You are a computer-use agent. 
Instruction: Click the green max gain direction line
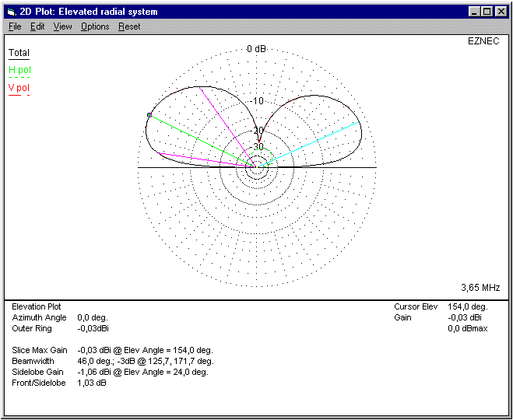point(203,142)
